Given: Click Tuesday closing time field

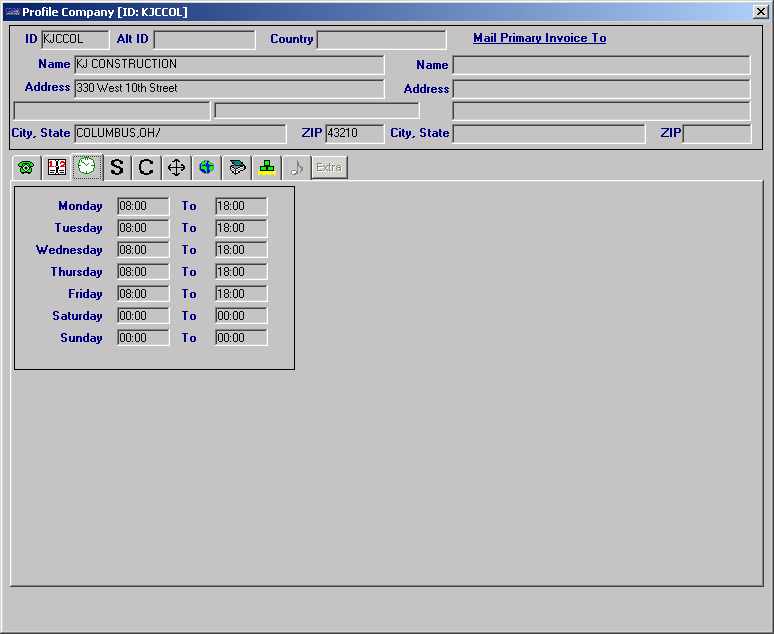Looking at the screenshot, I should [x=241, y=228].
